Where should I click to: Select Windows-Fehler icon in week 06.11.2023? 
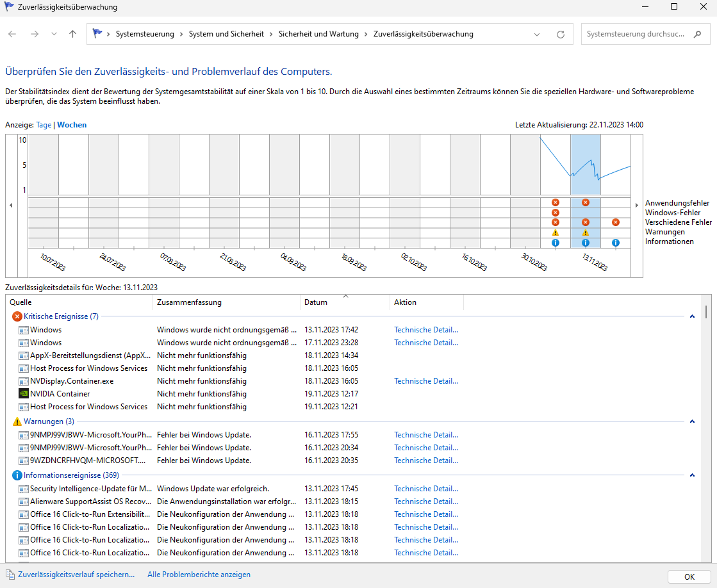click(555, 213)
